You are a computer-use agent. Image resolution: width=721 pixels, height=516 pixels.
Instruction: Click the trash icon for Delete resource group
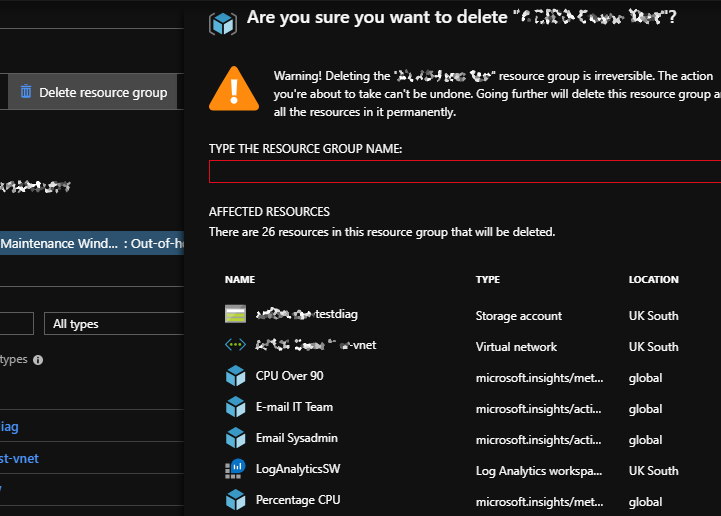(26, 92)
